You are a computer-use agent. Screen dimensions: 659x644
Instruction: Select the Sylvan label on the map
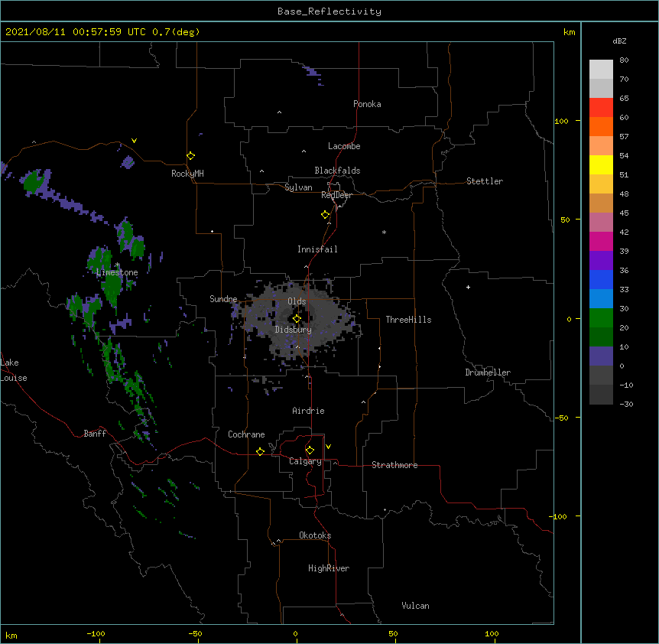298,187
